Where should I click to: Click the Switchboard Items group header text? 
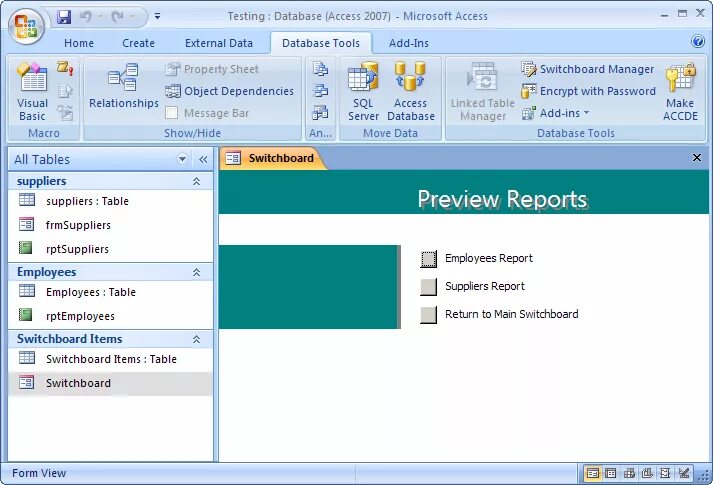tap(70, 339)
